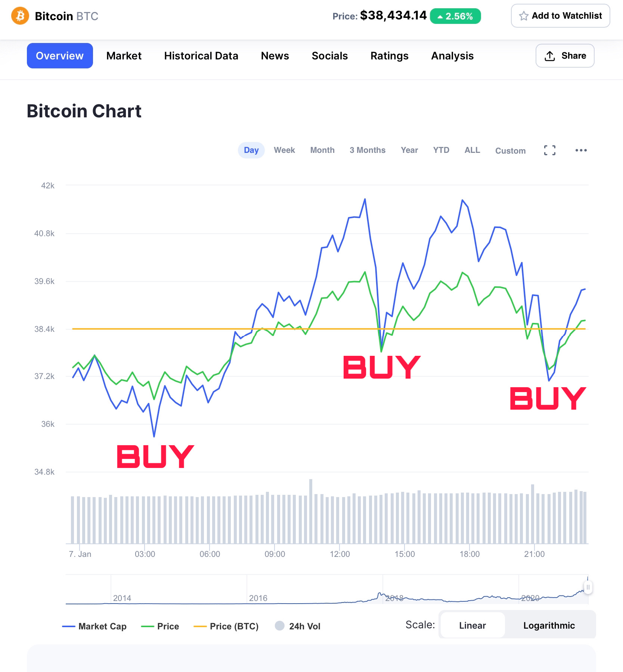Click the star icon in Add to Watchlist
Image resolution: width=623 pixels, height=672 pixels.
pyautogui.click(x=524, y=16)
